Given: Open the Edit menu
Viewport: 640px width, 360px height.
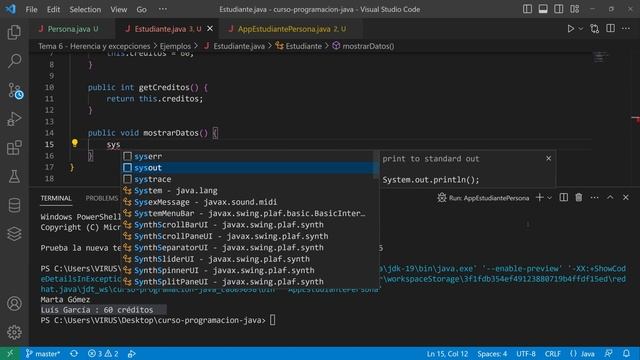Looking at the screenshot, I should point(53,9).
